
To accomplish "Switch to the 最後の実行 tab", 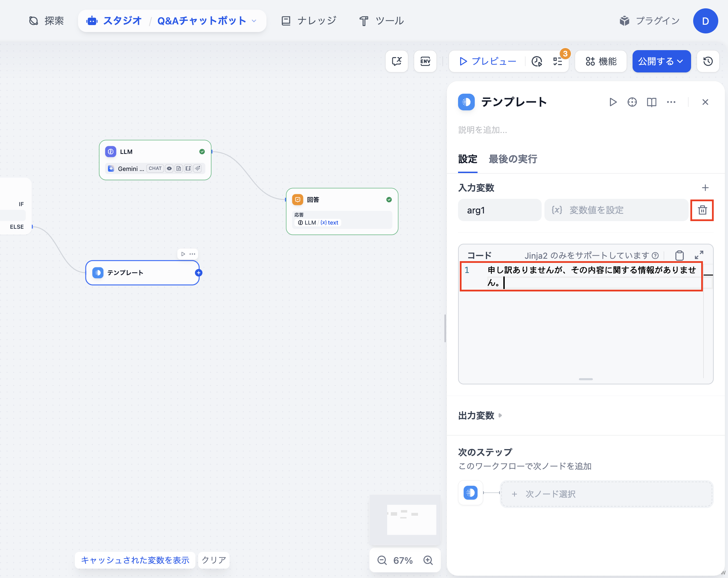I will click(512, 159).
